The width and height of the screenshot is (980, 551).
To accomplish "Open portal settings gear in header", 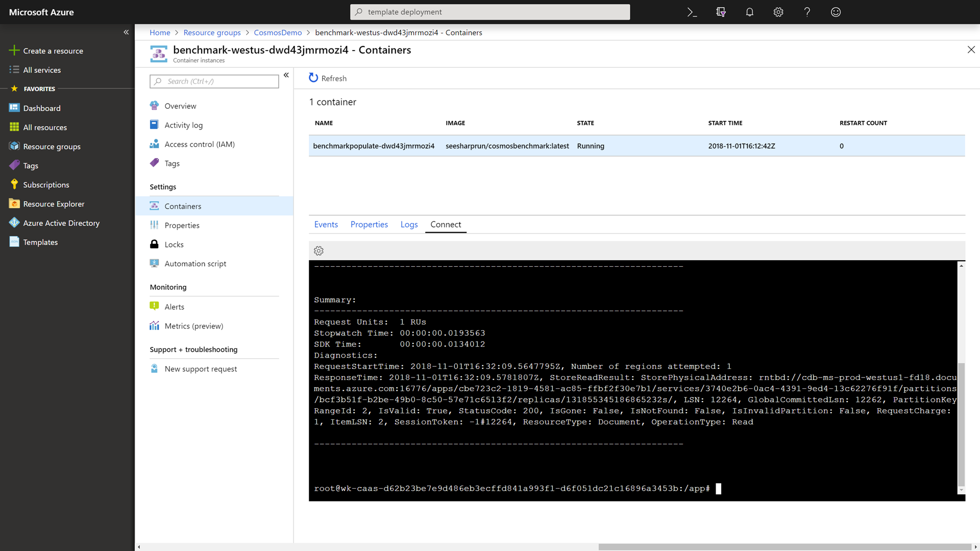I will click(x=778, y=12).
